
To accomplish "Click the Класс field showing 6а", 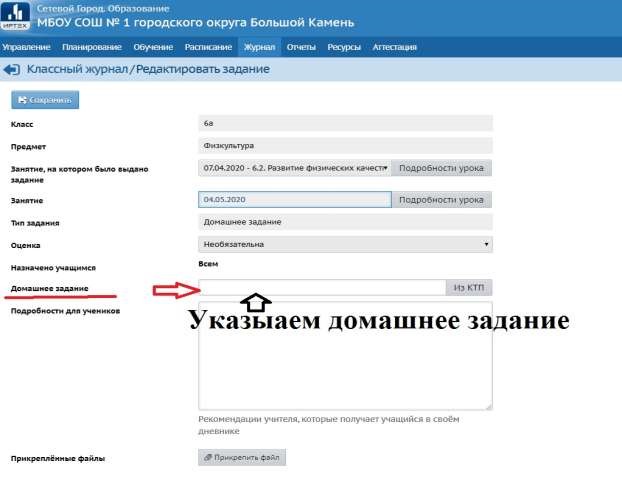I will [x=345, y=123].
